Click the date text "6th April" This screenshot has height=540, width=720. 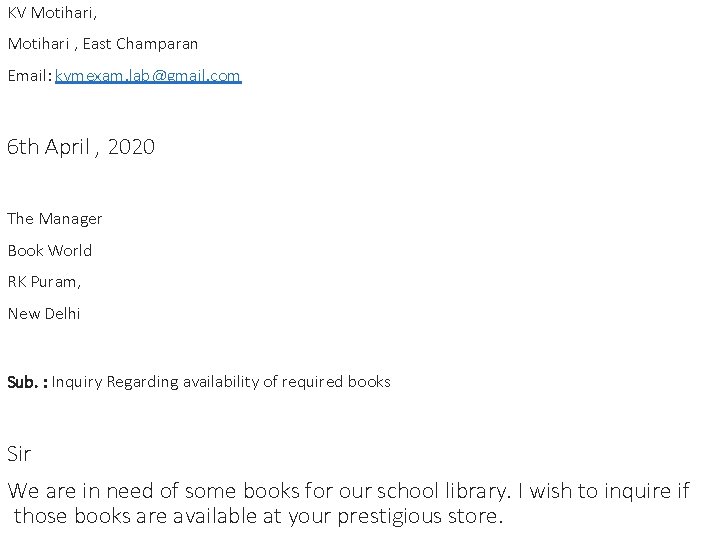point(48,147)
